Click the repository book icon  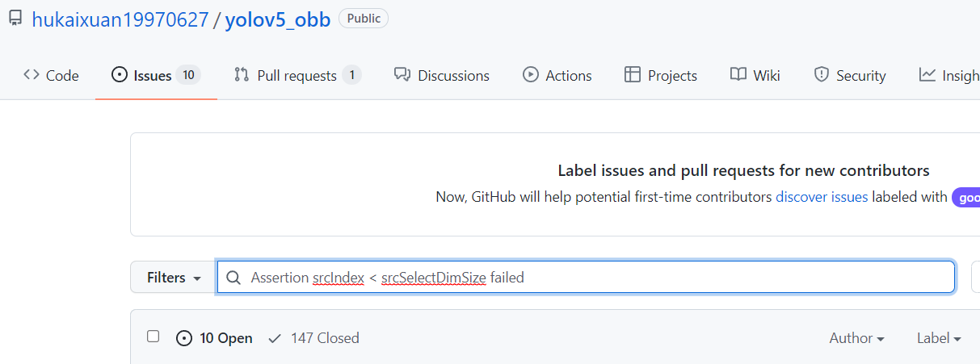pyautogui.click(x=15, y=19)
